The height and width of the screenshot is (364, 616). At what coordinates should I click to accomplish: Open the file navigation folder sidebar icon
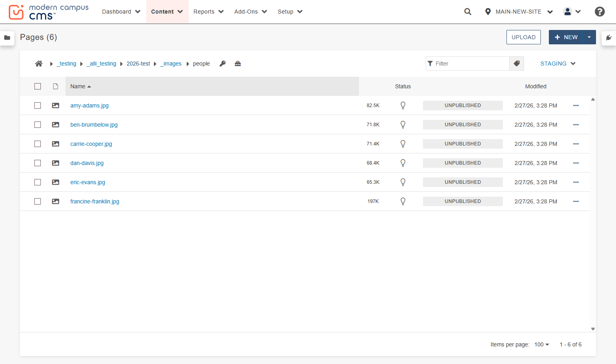tap(7, 38)
